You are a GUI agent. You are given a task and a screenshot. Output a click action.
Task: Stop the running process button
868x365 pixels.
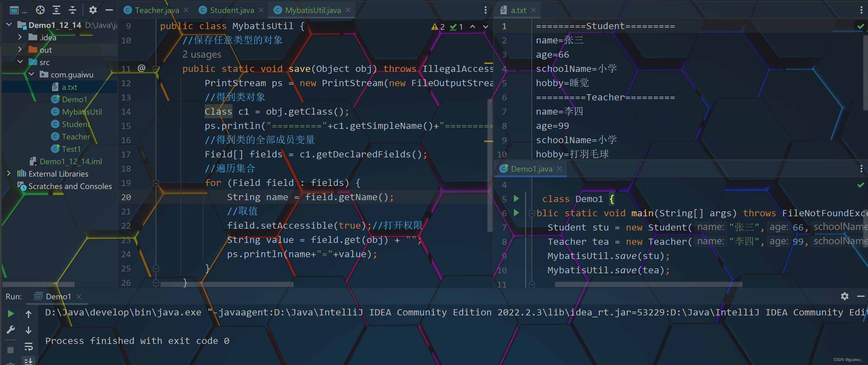click(11, 350)
